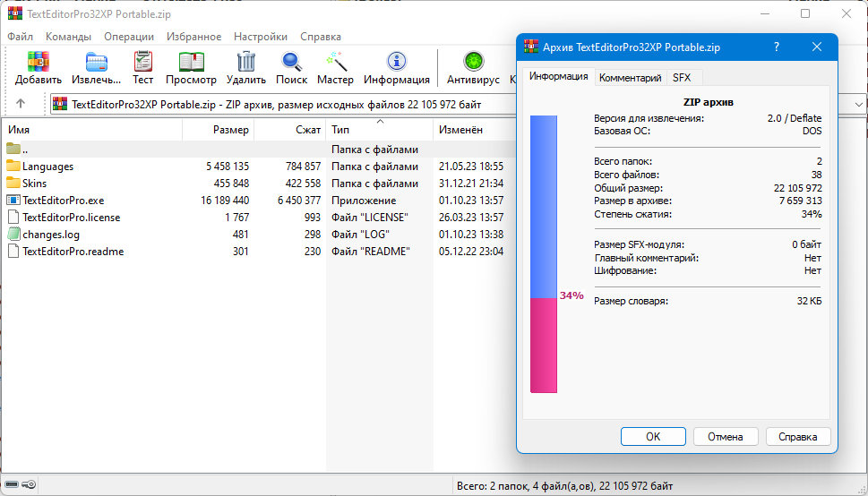Select the TextEditorPro.exe file name
The width and height of the screenshot is (868, 496).
[x=63, y=201]
